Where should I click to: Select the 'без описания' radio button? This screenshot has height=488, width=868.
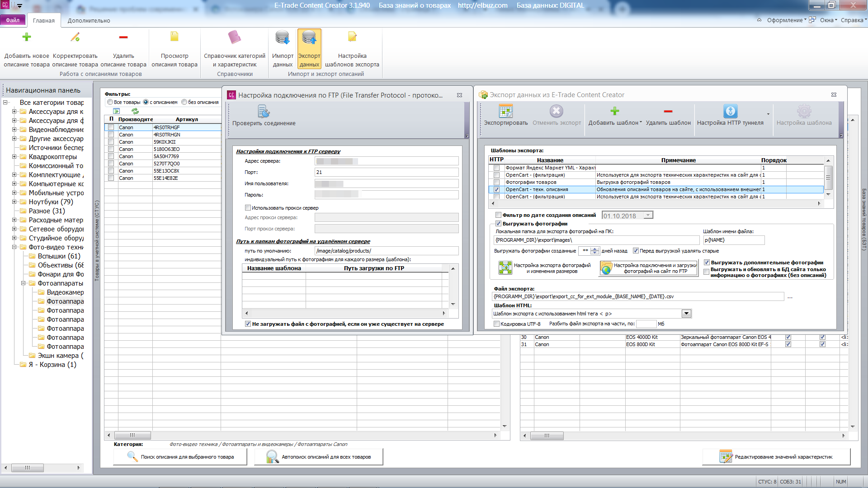[x=184, y=102]
